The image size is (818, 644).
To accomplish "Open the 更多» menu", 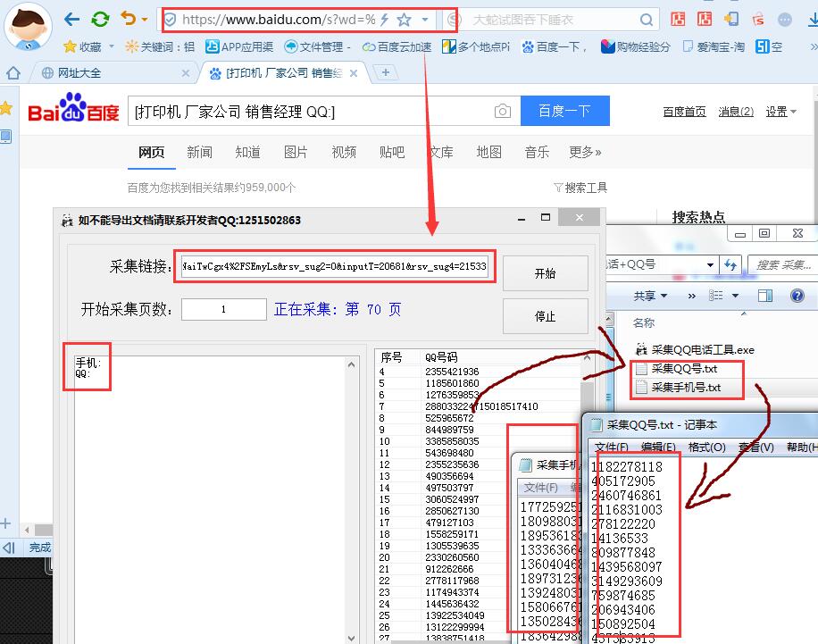I will click(x=585, y=152).
